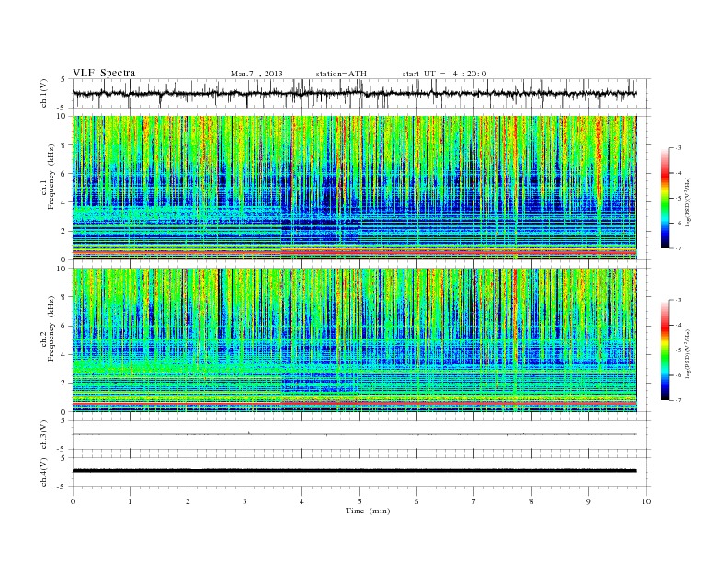Viewport: 728px width, 563px height.
Task: Click the "10" tick on the time axis
Action: (x=646, y=501)
